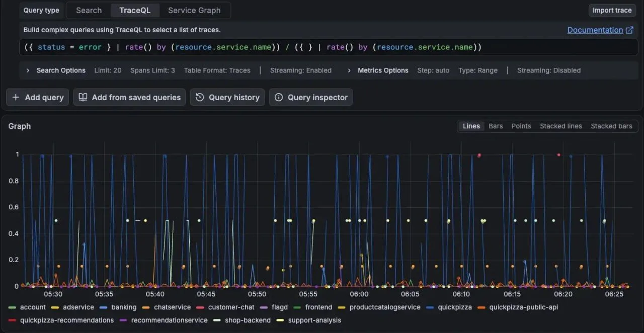Image resolution: width=644 pixels, height=333 pixels.
Task: Click the Add query button
Action: 38,98
